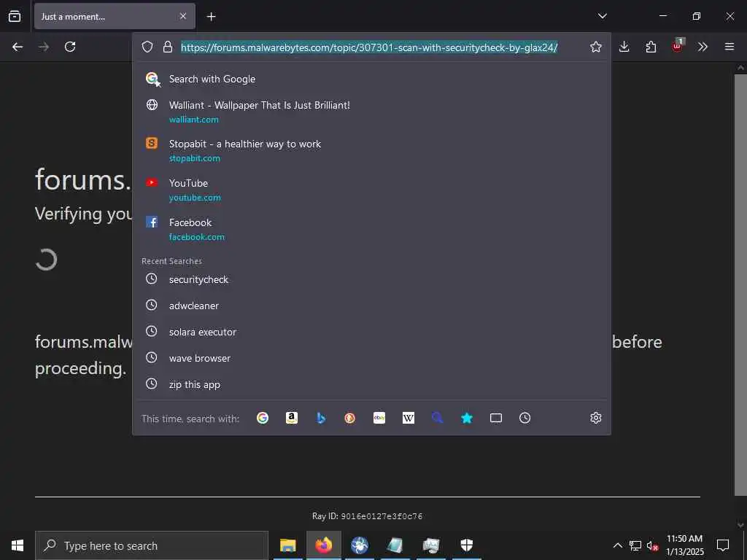Click the page vertical scrollbar
Image resolution: width=747 pixels, height=560 pixels.
[740, 285]
